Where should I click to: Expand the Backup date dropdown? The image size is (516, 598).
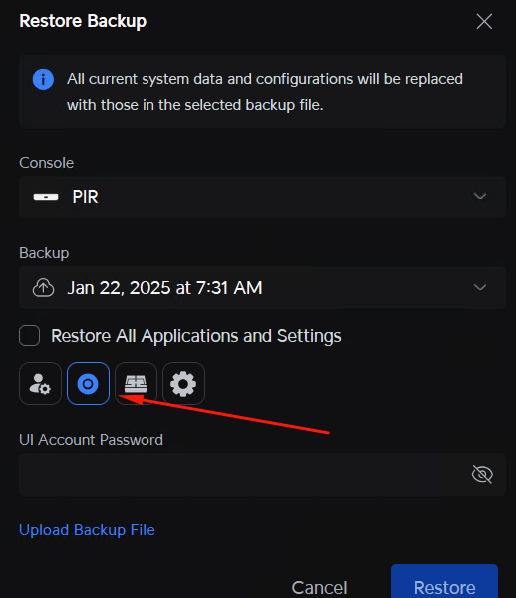pos(262,288)
